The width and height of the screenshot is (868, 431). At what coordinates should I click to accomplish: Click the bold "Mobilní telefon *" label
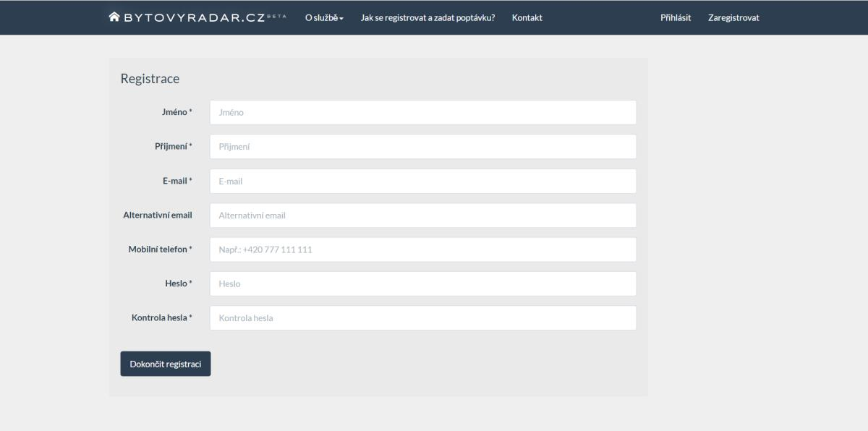[160, 249]
